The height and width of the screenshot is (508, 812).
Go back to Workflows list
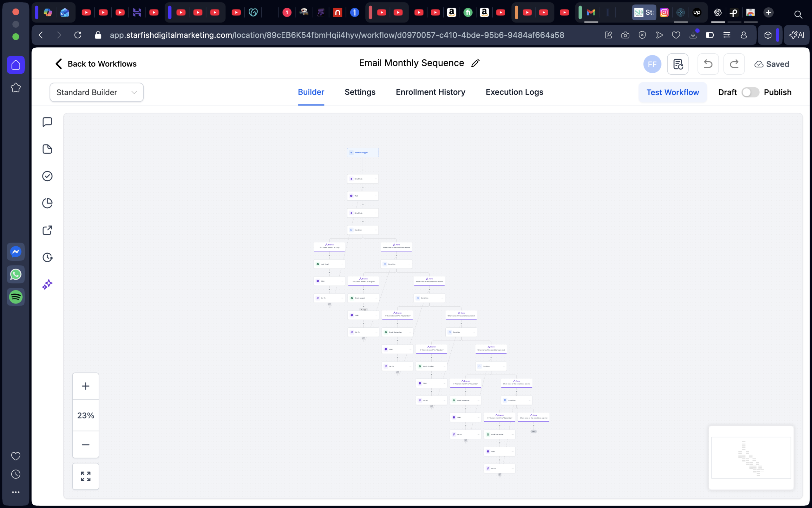95,64
